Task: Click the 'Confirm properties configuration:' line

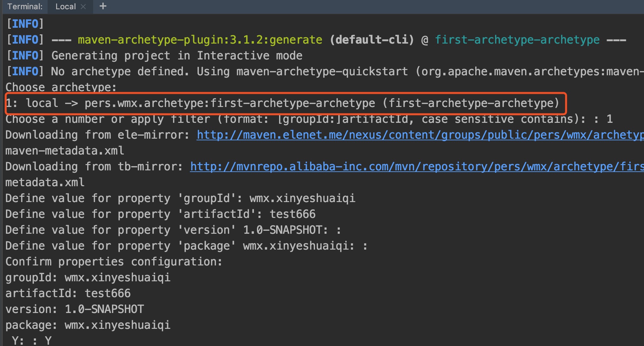Action: 114,261
